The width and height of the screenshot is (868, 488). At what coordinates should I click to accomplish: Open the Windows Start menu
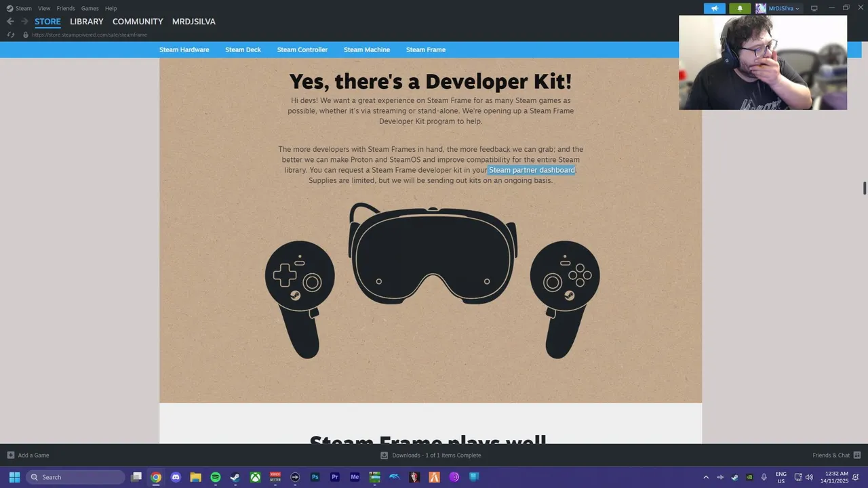click(x=14, y=477)
